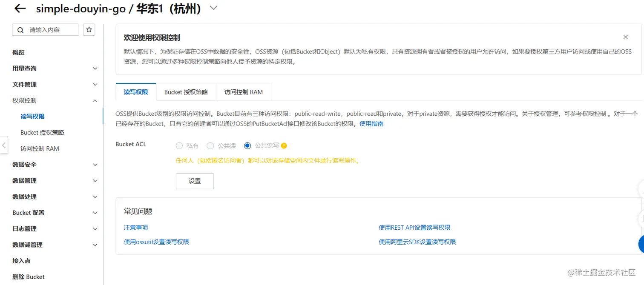Select Bucket 授权策略 in the sidebar
The height and width of the screenshot is (285, 644).
tap(42, 133)
